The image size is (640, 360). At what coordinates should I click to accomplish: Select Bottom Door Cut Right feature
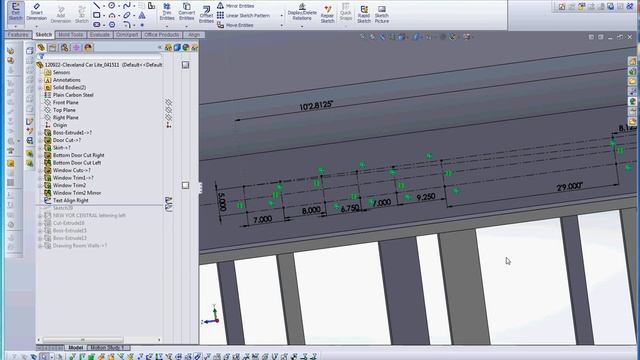pos(78,155)
